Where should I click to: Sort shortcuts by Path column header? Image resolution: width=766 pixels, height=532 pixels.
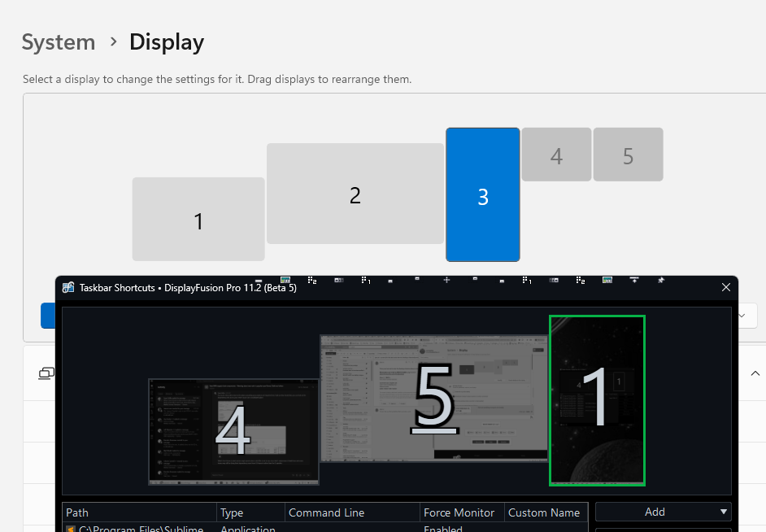click(140, 512)
